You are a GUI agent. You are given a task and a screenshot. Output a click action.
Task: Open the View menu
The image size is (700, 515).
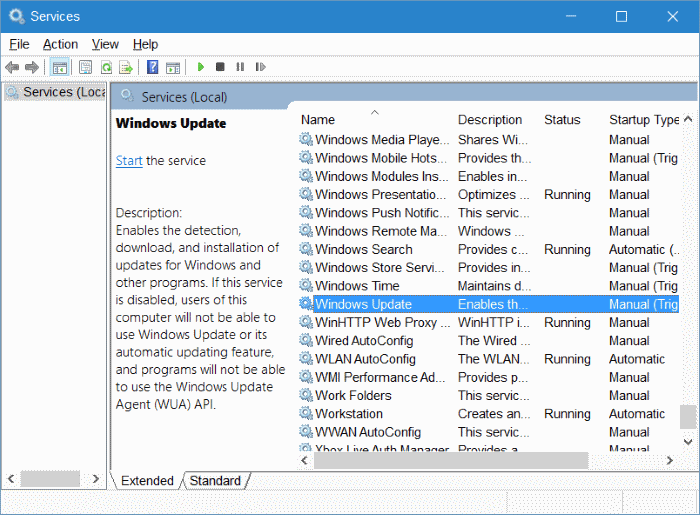tap(105, 44)
